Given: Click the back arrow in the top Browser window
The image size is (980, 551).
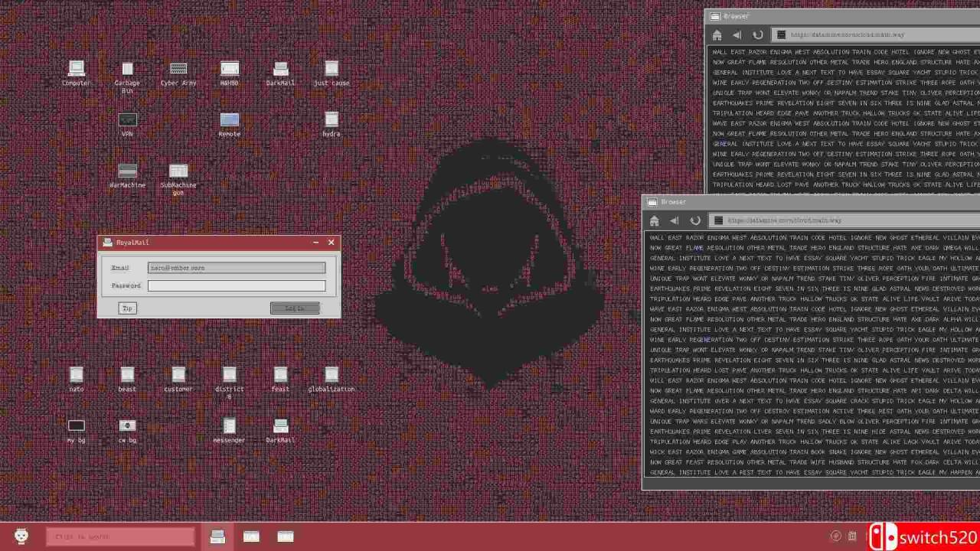Looking at the screenshot, I should point(737,34).
